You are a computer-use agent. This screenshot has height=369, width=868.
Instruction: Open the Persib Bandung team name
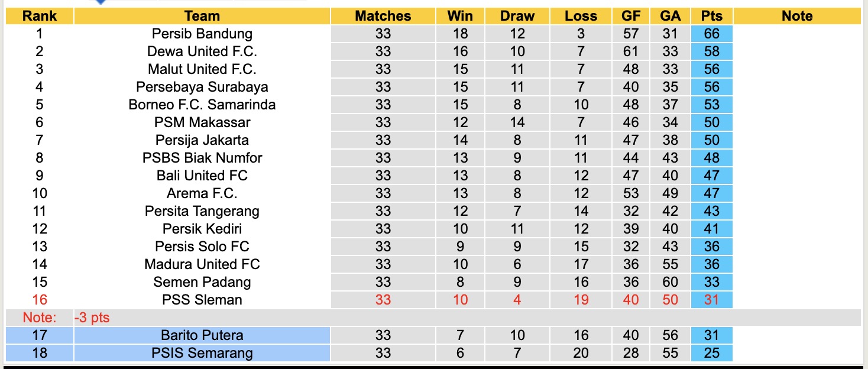point(202,34)
